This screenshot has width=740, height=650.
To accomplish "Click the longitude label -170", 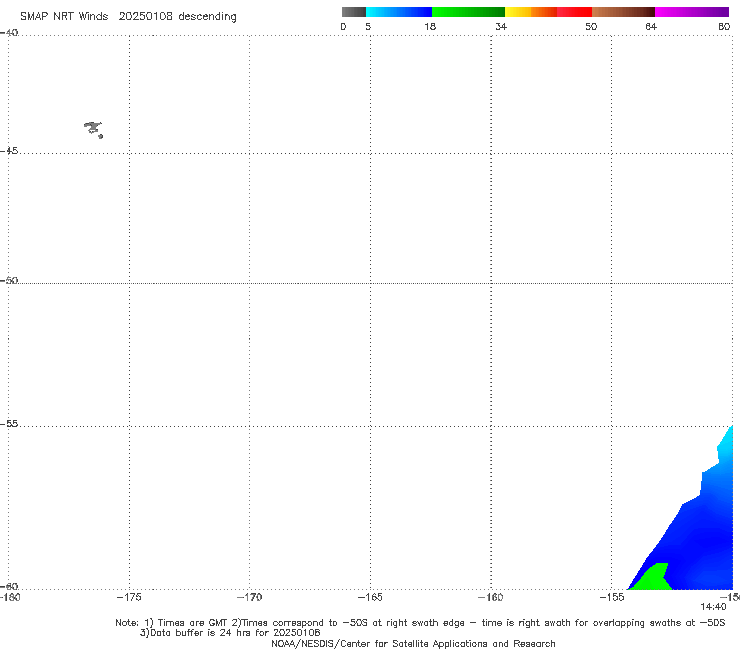I will (249, 598).
